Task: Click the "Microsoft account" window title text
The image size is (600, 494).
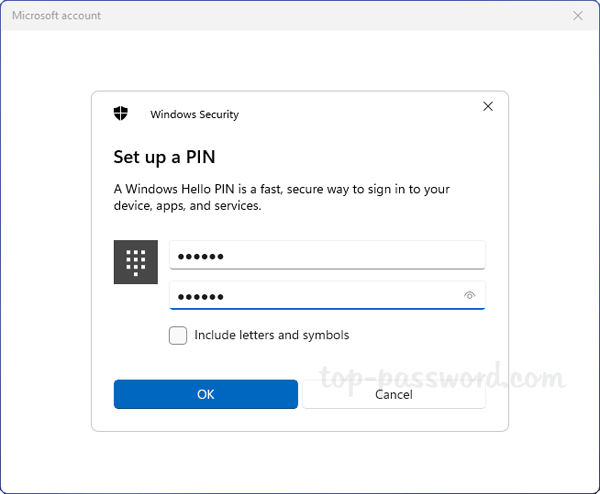Action: pyautogui.click(x=56, y=16)
